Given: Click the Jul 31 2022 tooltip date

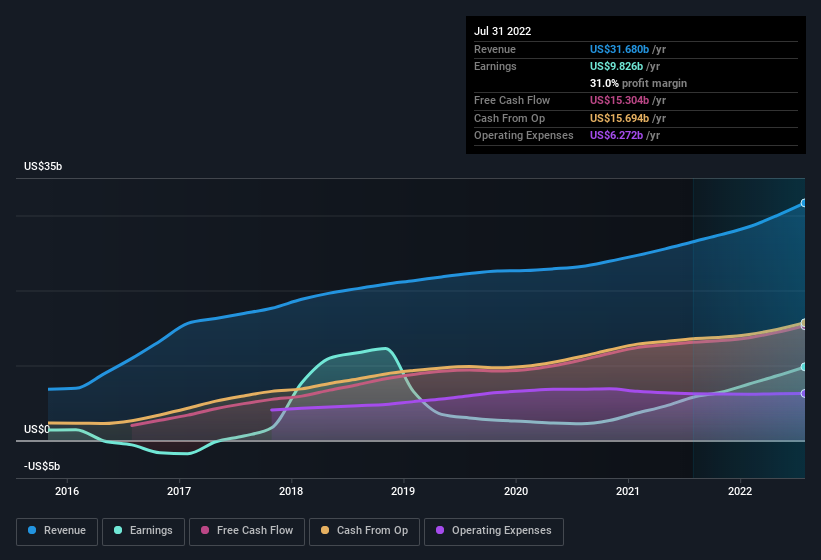Looking at the screenshot, I should 502,31.
